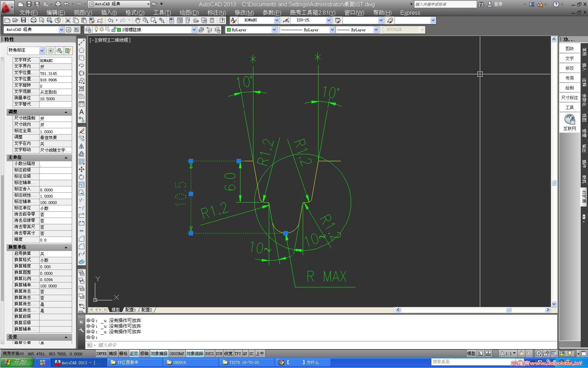Switch to the 配置1 layout tab
This screenshot has width=588, height=368.
click(x=131, y=310)
